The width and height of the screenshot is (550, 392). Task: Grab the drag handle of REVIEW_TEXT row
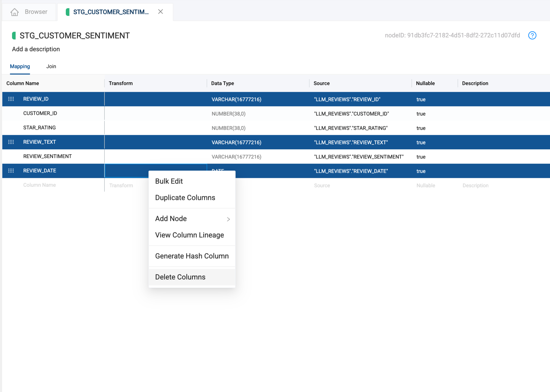pos(11,142)
